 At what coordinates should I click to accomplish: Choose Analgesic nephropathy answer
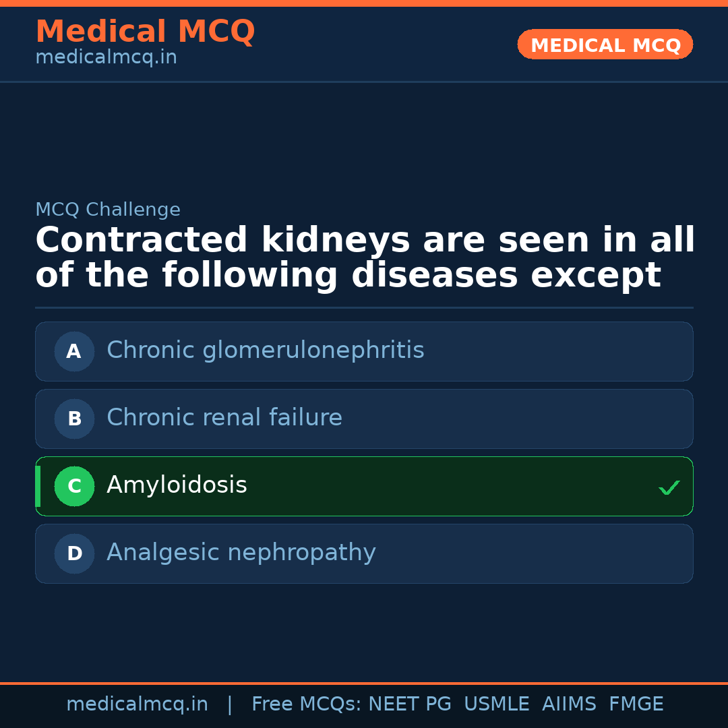tap(241, 553)
